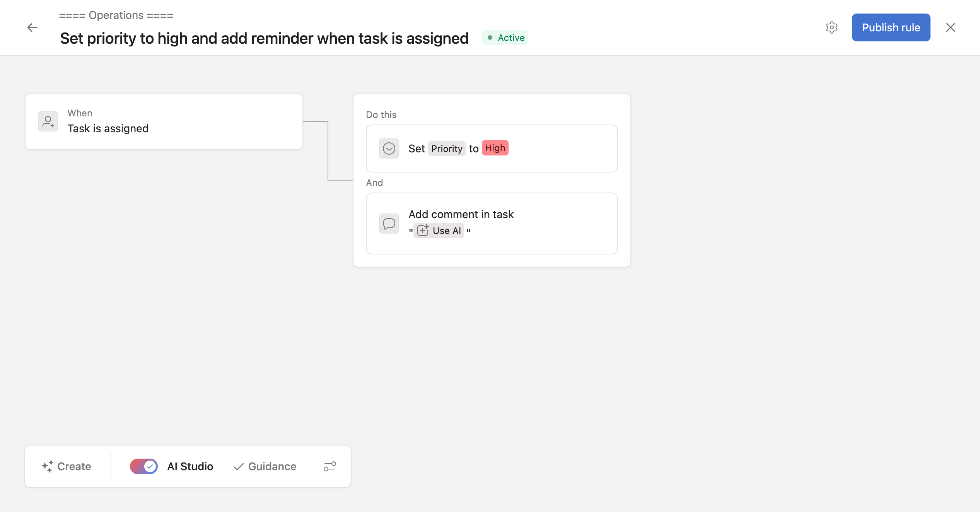Image resolution: width=980 pixels, height=512 pixels.
Task: Expand the Task is assigned trigger card
Action: tap(164, 121)
